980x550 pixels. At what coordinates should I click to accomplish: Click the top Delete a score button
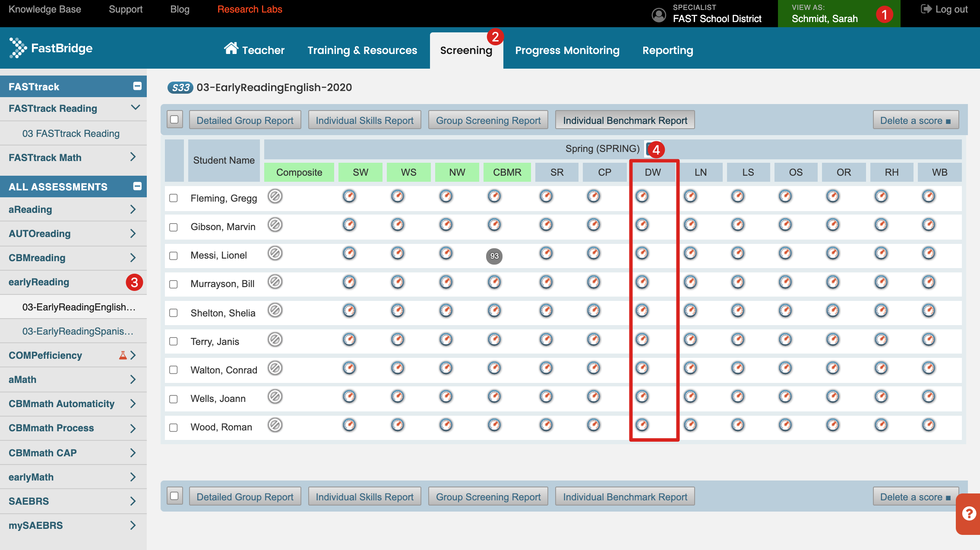tap(916, 120)
